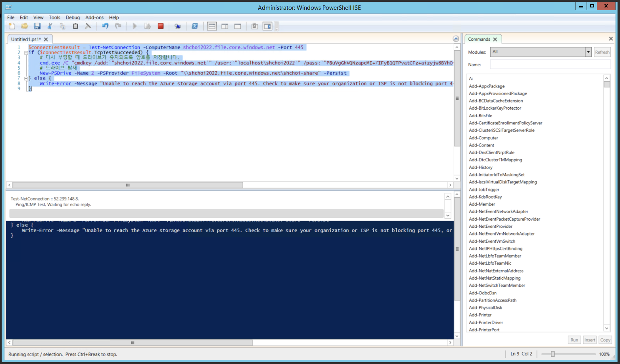
Task: Click the Insert button in Commands pane
Action: (589, 340)
